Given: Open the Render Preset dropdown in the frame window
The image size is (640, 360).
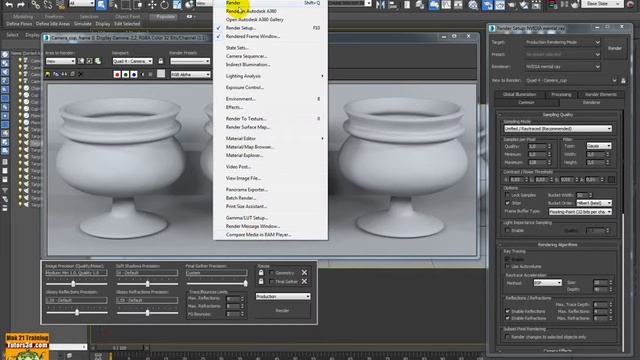Looking at the screenshot, I should [x=190, y=61].
